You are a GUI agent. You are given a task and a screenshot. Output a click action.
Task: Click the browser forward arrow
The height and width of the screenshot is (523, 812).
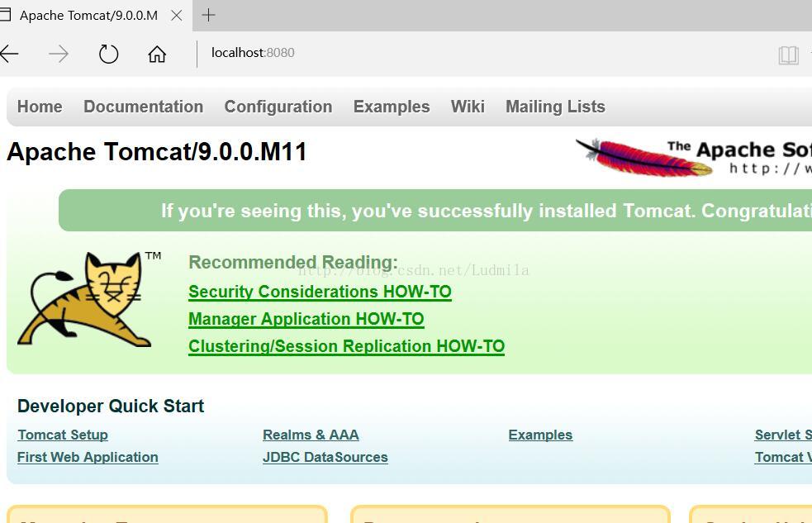(x=59, y=54)
